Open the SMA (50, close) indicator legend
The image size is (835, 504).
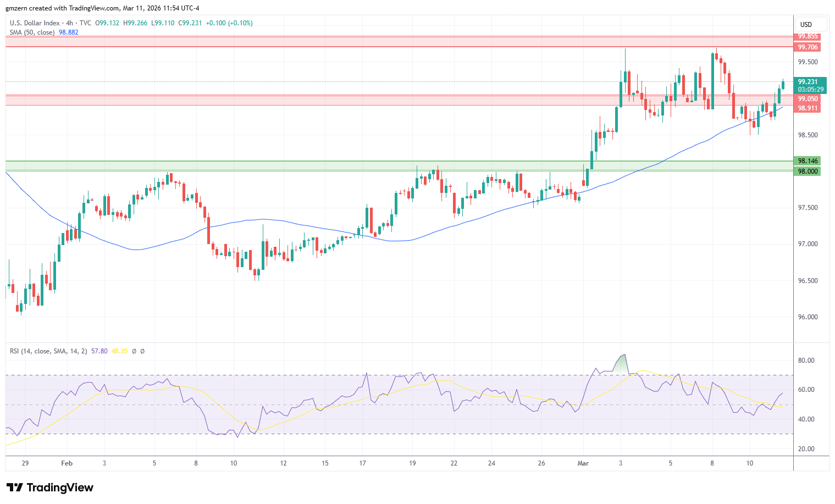(32, 32)
